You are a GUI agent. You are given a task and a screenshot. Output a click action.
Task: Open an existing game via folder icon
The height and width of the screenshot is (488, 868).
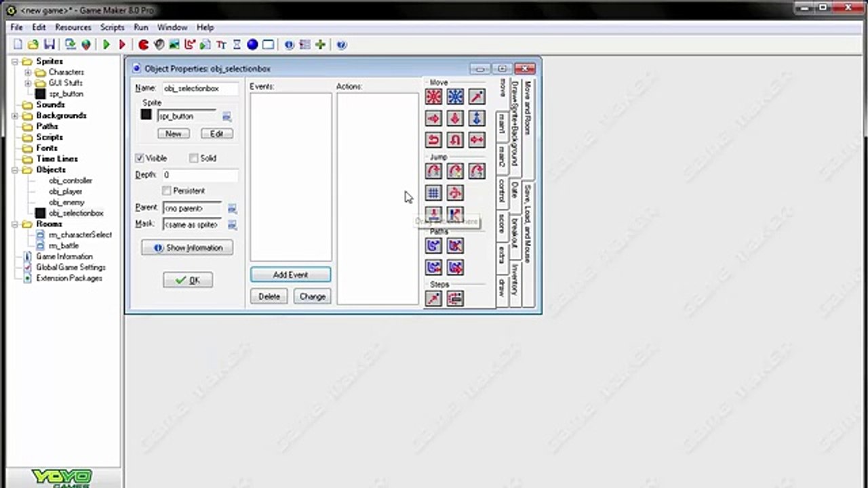[33, 45]
